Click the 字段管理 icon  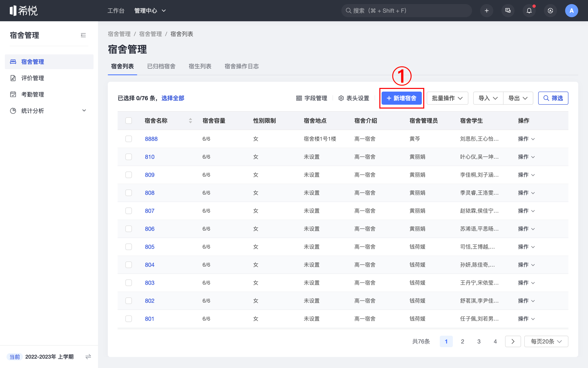coord(299,98)
